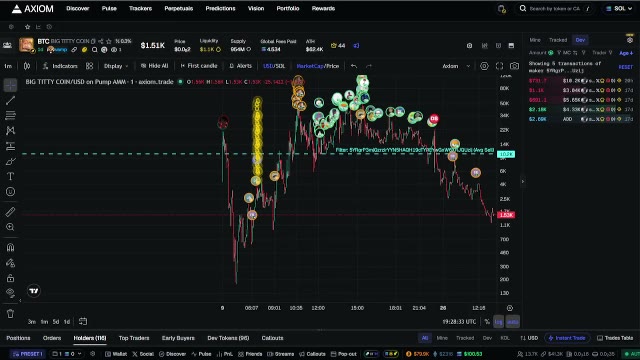Open Trackers in top navigation

(140, 9)
